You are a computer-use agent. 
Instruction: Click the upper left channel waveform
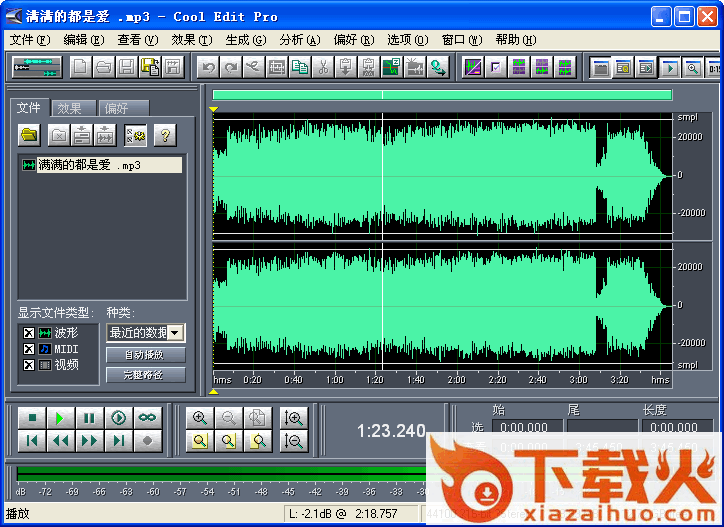[x=442, y=176]
